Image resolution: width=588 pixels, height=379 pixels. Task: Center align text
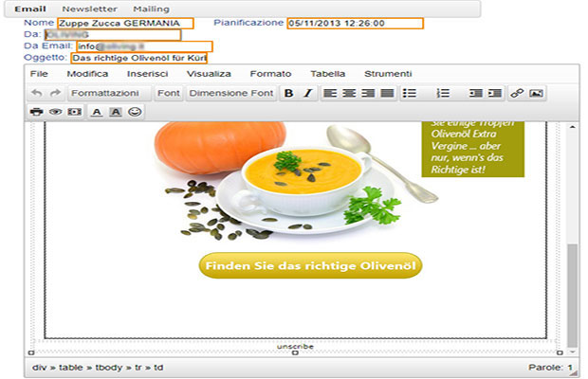pyautogui.click(x=349, y=93)
